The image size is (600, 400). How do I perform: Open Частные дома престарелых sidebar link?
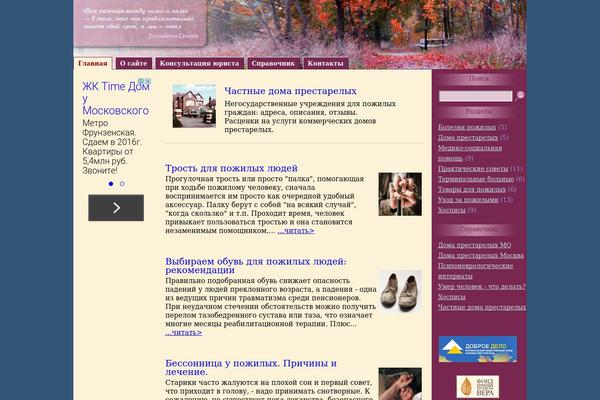tap(482, 307)
